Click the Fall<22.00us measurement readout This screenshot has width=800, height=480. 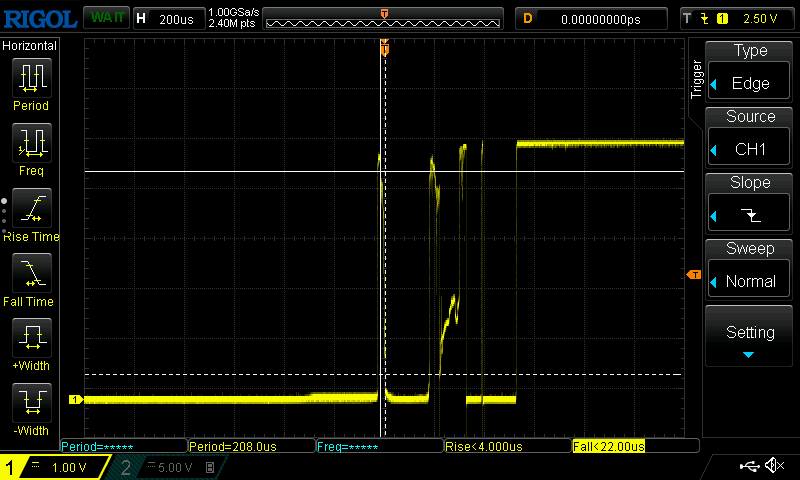pos(609,446)
